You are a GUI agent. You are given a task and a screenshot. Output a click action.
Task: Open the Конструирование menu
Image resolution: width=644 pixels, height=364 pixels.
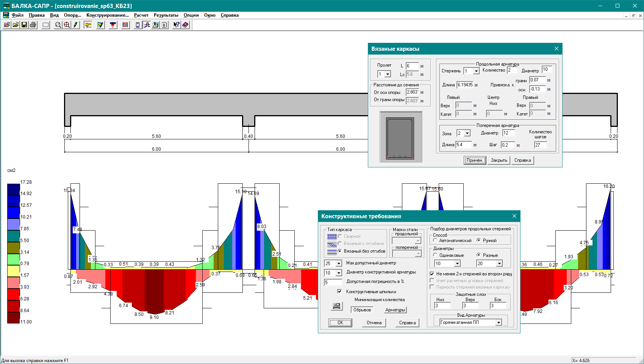click(107, 15)
